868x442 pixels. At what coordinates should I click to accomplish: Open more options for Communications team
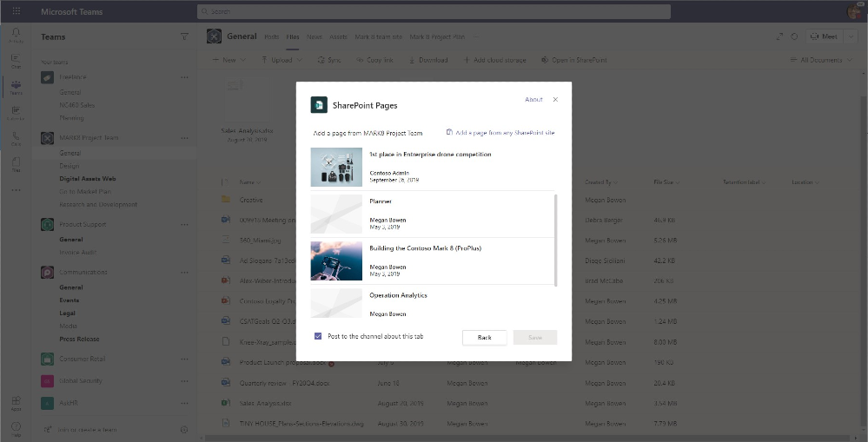184,272
